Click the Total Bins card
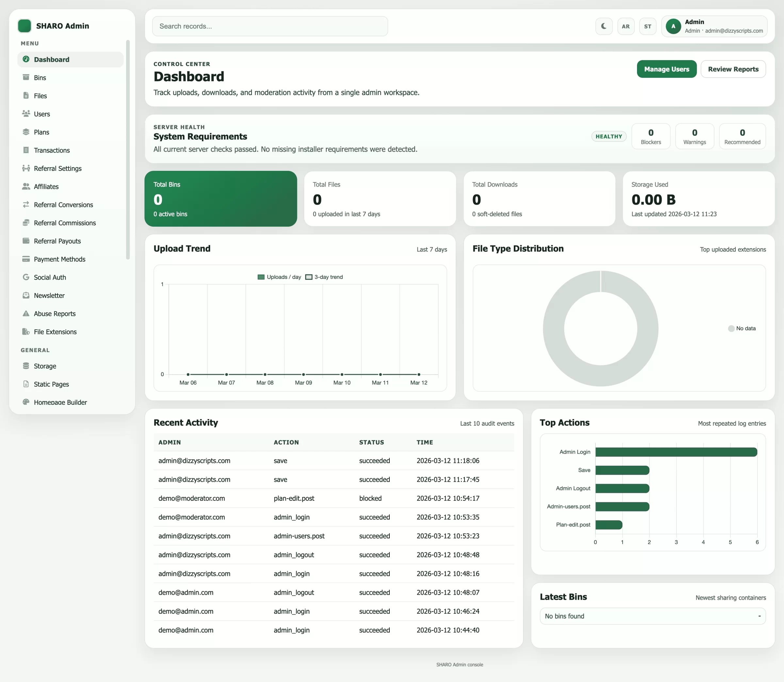Viewport: 784px width, 682px height. click(x=221, y=199)
